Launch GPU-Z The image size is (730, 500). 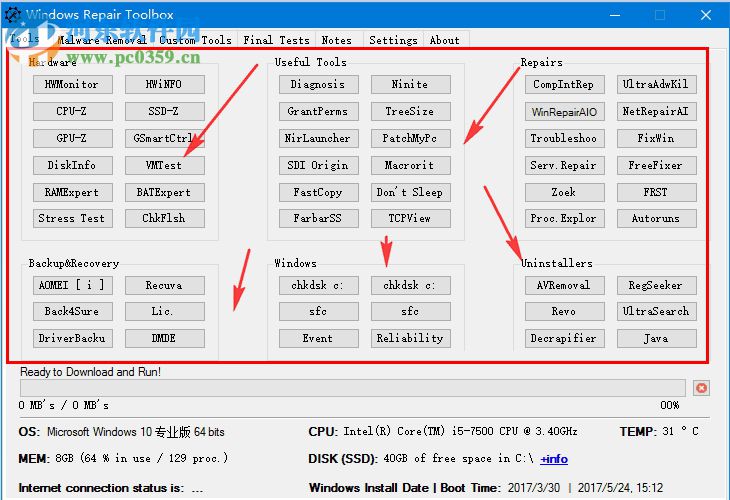point(73,138)
